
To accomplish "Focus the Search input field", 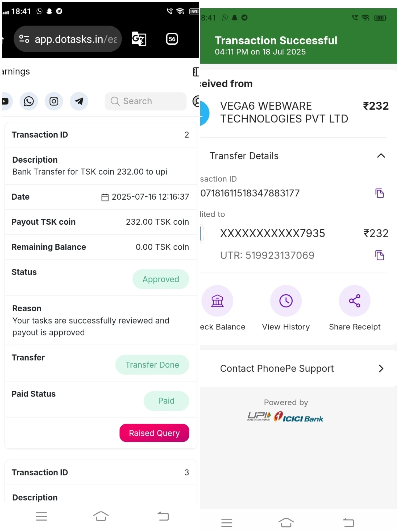I will (146, 101).
